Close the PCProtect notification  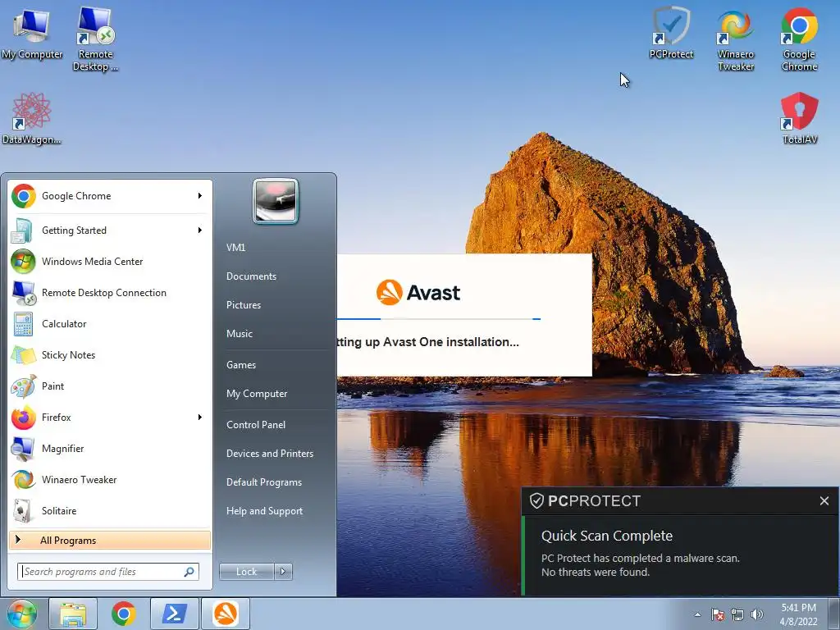click(x=824, y=501)
